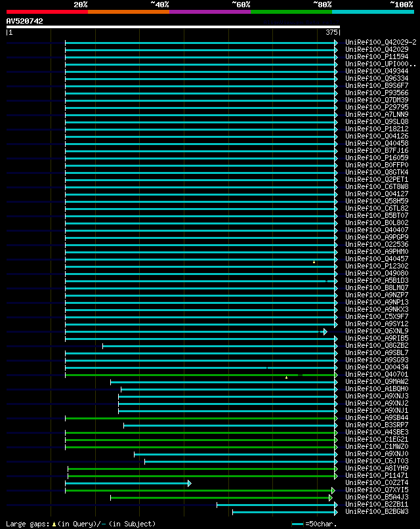This screenshot has width=420, height=529.
Task: Open hit UniRef100_Q42029-2
Action: point(381,42)
